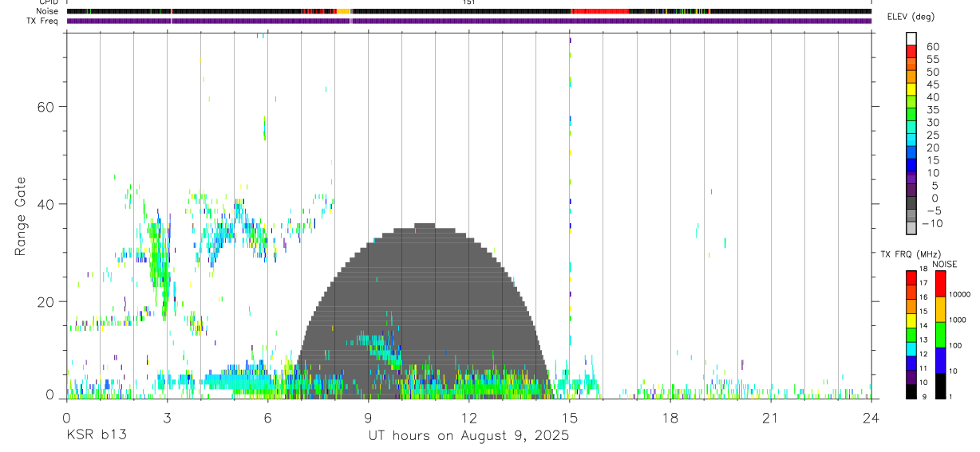Click the purple TX Freq strip above the plot
The height and width of the screenshot is (452, 980).
(x=468, y=21)
